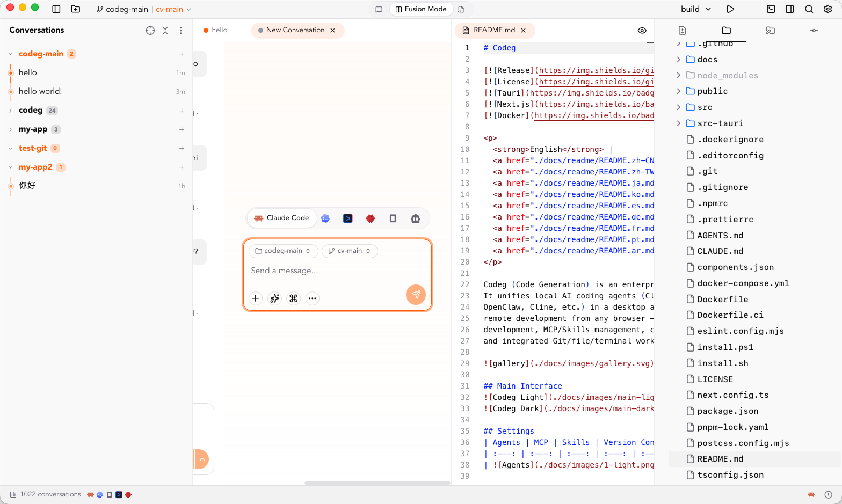
Task: Open settings gear in the title bar
Action: 828,9
